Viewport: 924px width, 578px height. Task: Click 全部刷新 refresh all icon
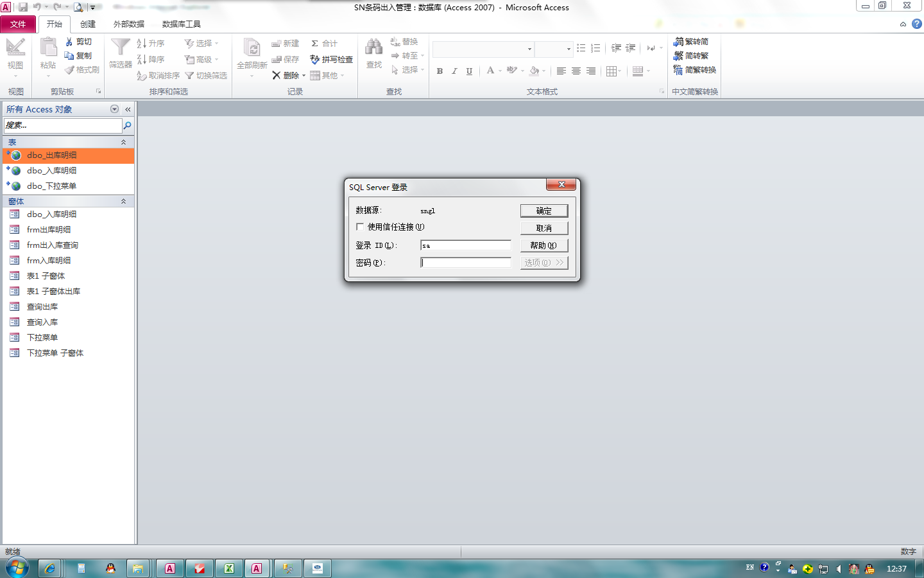pos(252,48)
